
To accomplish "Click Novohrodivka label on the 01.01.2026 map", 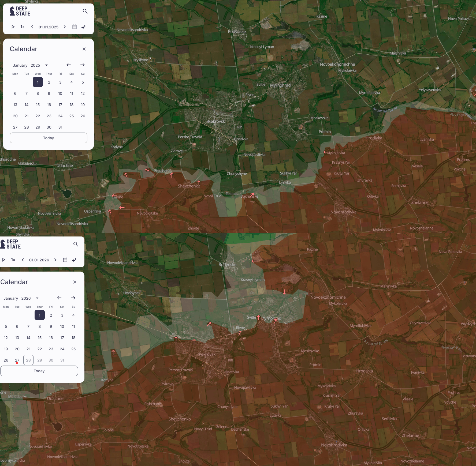I will [x=334, y=445].
